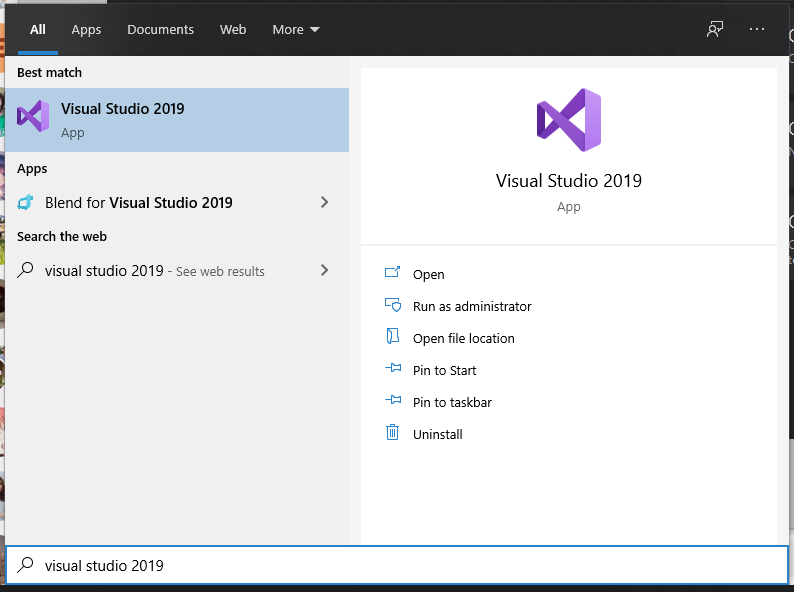Image resolution: width=794 pixels, height=592 pixels.
Task: Choose Open file location
Action: coord(463,338)
